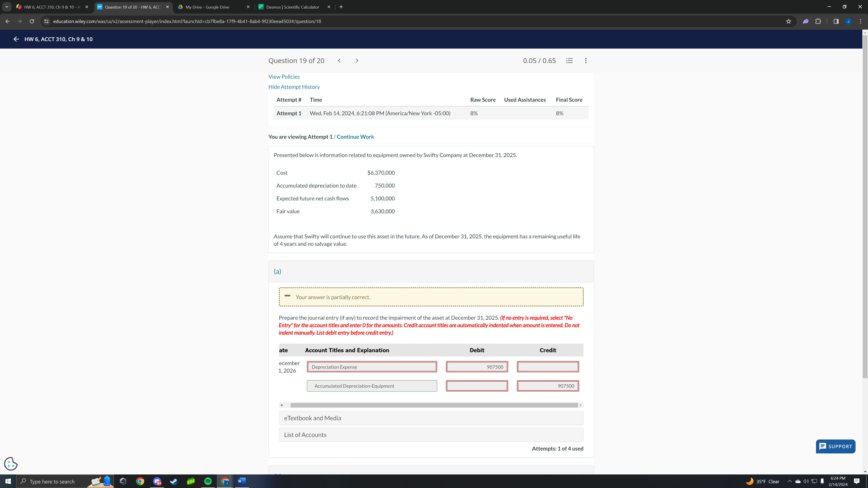Click the back arrow next to HW 6 title
The width and height of the screenshot is (868, 488).
[x=16, y=39]
